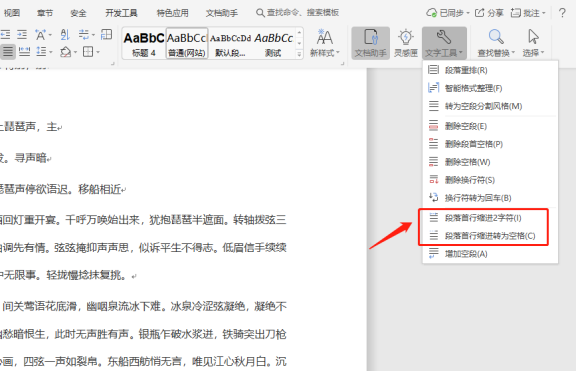This screenshot has width=576, height=371.
Task: Click document text 此时无声胜有声
Action: (x=92, y=334)
